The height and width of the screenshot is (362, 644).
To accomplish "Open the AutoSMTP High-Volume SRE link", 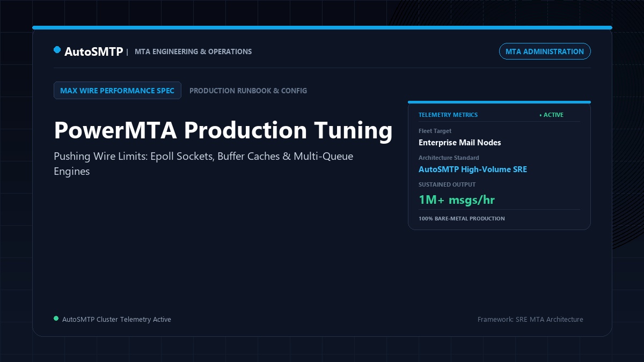I will click(x=473, y=169).
